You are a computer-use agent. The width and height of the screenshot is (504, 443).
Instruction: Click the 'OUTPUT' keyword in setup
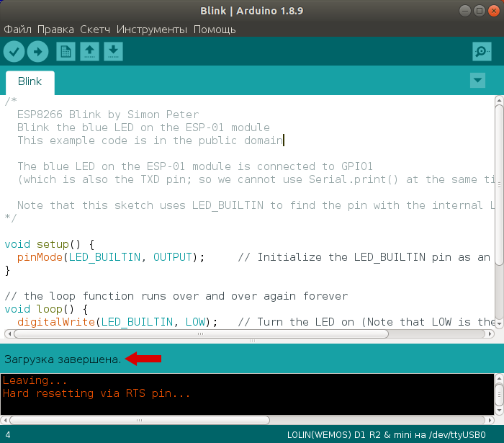(x=172, y=257)
